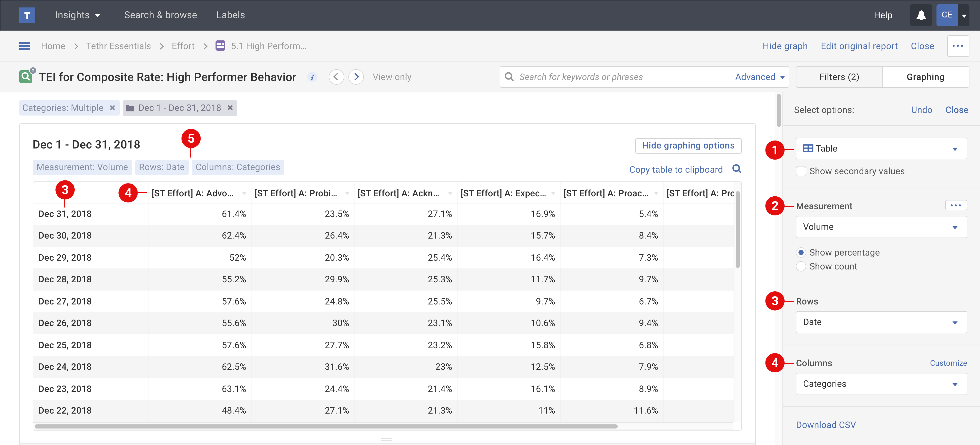The height and width of the screenshot is (445, 980).
Task: Open the hamburger navigation menu
Action: [x=24, y=46]
